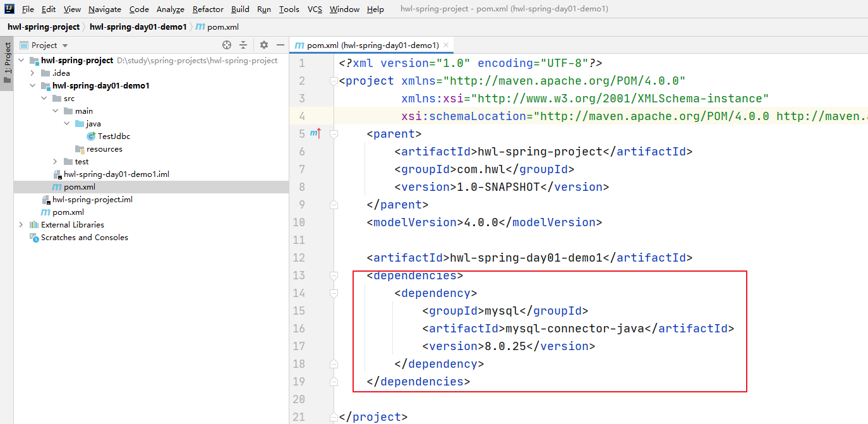The image size is (868, 424).
Task: Click the IntelliJ IDEA logo icon
Action: [9, 9]
